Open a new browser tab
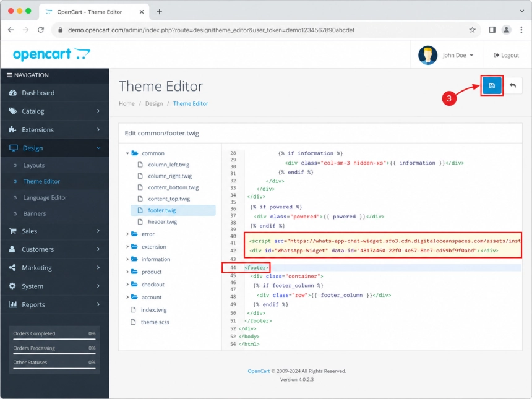This screenshot has width=532, height=399. (x=159, y=12)
